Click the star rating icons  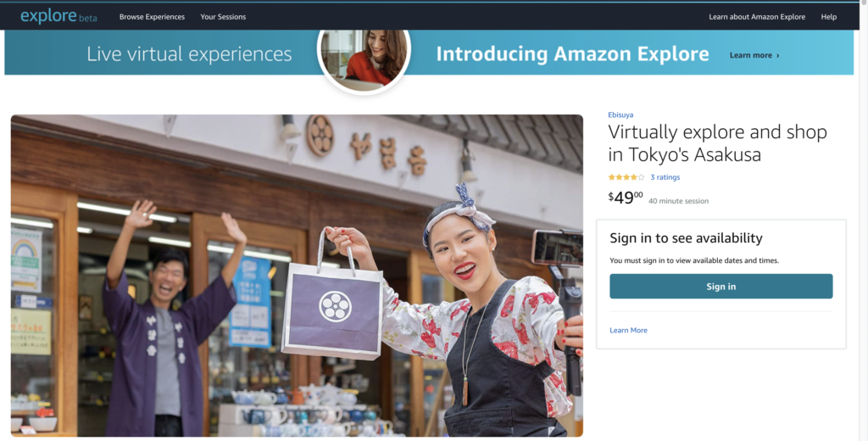click(x=626, y=177)
